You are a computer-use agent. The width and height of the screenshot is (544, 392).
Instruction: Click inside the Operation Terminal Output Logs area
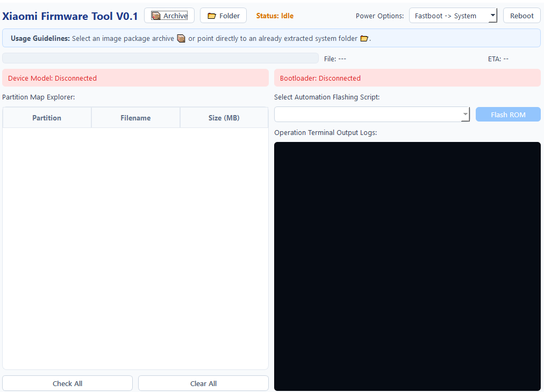(x=407, y=266)
